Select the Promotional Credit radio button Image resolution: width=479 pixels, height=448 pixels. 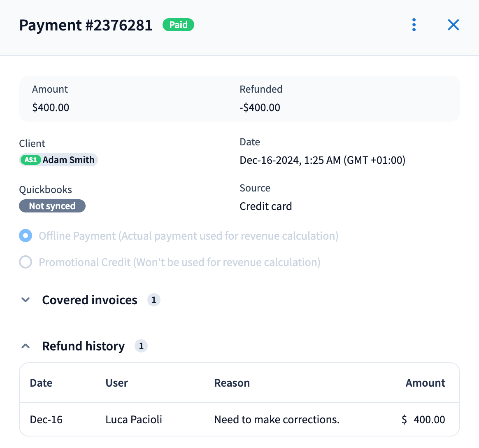(x=26, y=262)
